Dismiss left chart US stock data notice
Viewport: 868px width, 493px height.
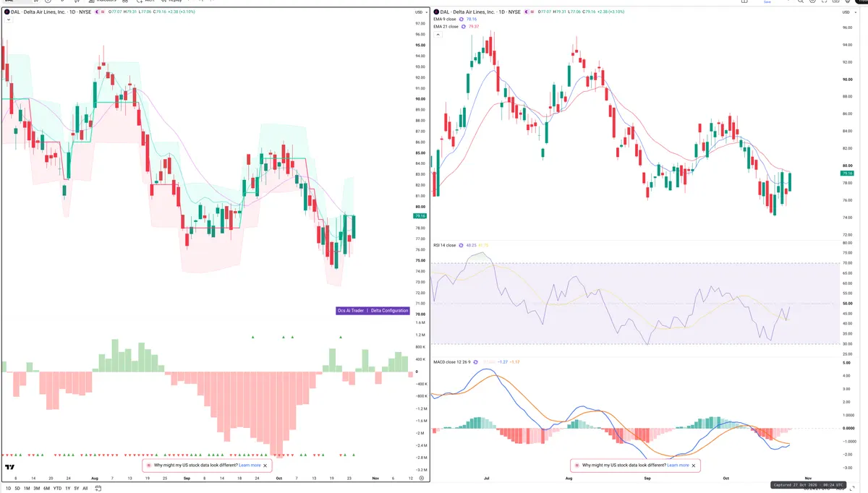tap(265, 466)
